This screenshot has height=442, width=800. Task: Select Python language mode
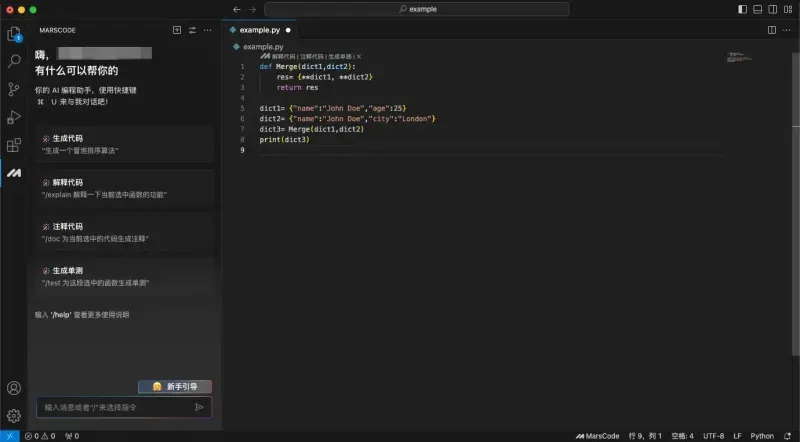pyautogui.click(x=762, y=436)
